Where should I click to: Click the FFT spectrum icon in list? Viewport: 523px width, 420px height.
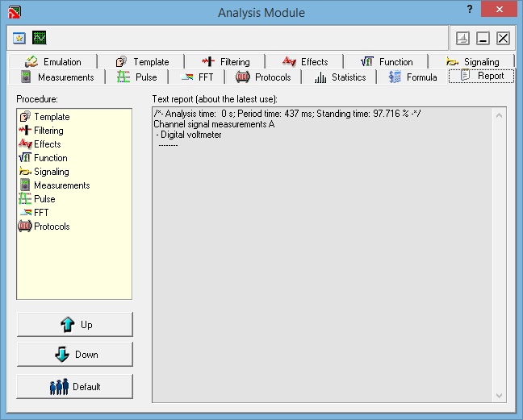(x=24, y=213)
